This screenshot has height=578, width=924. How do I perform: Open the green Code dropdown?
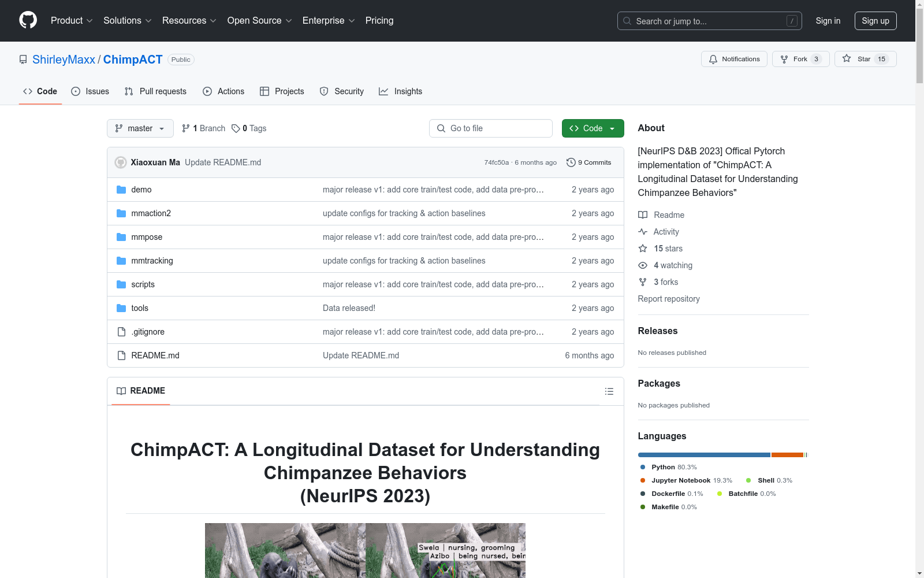pos(593,128)
